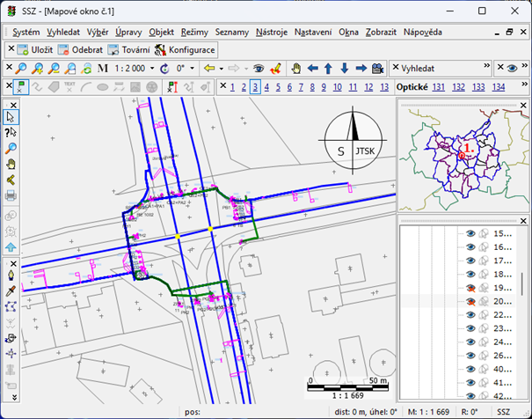Open the rotation angle 0° dropdown
Screen dimensions: 532x419
click(x=193, y=68)
